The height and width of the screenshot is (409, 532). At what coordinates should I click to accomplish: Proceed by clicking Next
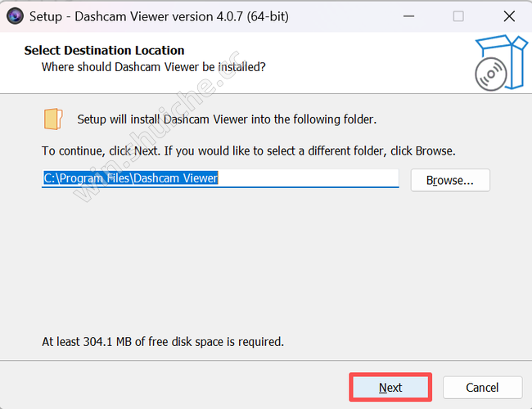click(x=390, y=387)
